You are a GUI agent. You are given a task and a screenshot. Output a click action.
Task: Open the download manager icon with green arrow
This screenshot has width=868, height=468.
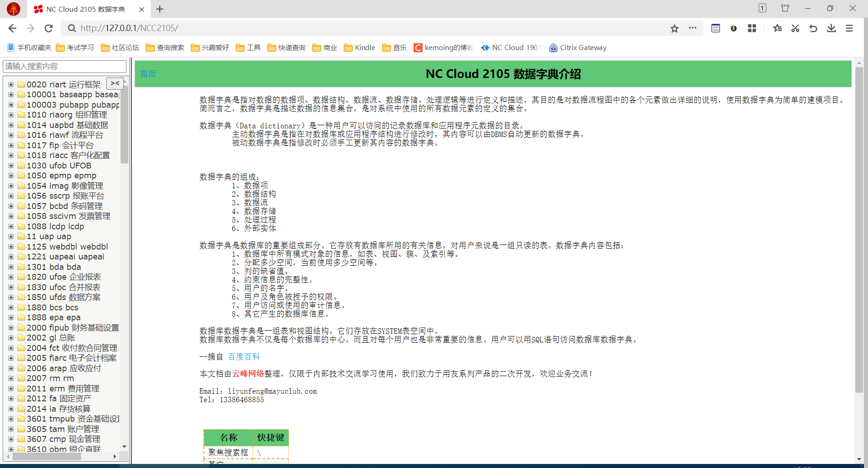[733, 28]
